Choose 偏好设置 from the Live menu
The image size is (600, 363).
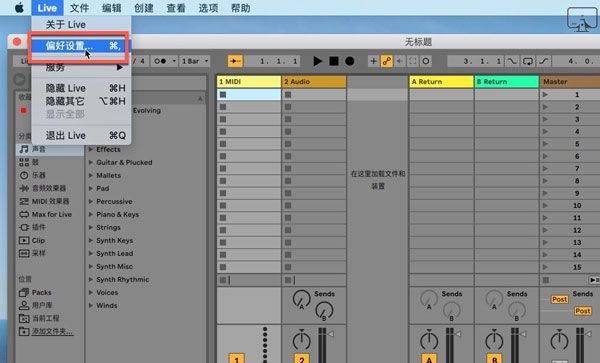[x=81, y=46]
